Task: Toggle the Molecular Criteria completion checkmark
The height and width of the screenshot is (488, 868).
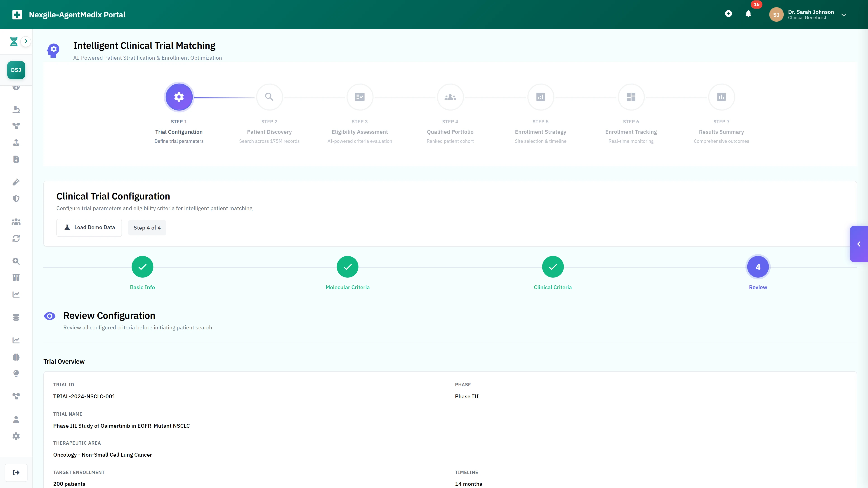Action: point(347,266)
